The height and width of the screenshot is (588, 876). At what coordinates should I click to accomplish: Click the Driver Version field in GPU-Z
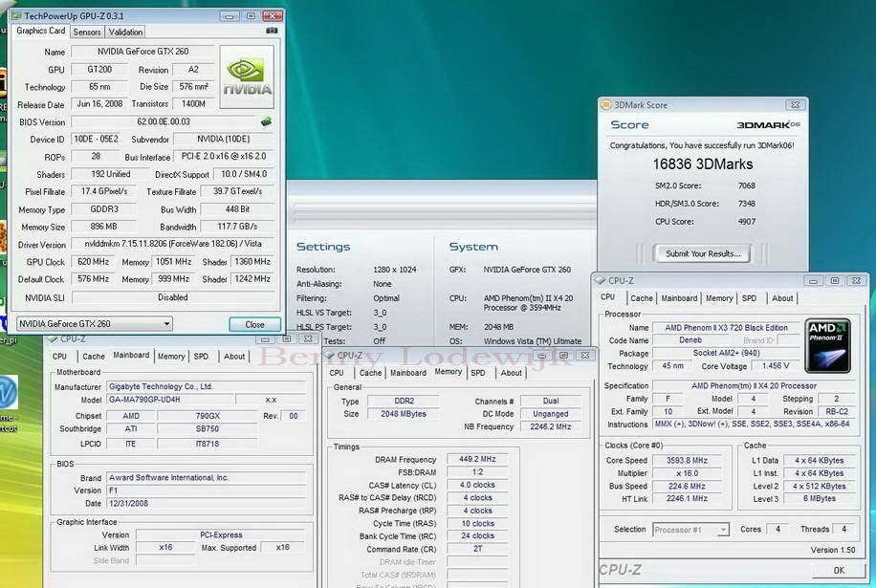pos(173,244)
